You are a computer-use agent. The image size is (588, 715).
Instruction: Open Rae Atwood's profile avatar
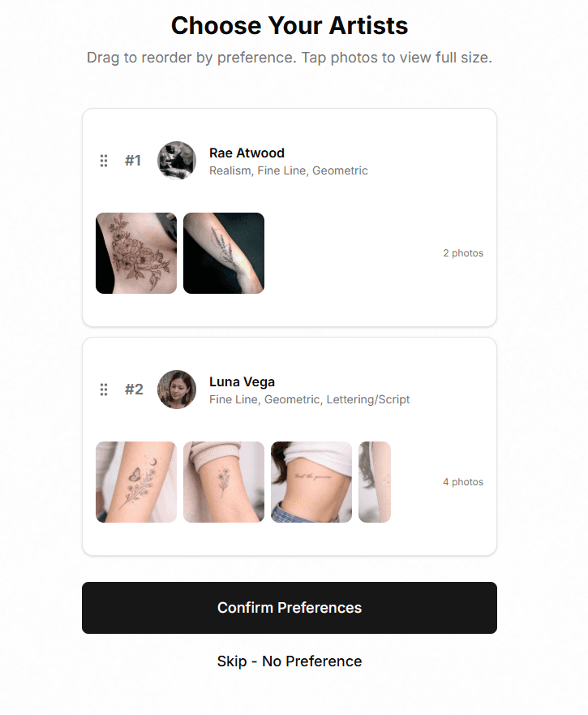(x=177, y=161)
